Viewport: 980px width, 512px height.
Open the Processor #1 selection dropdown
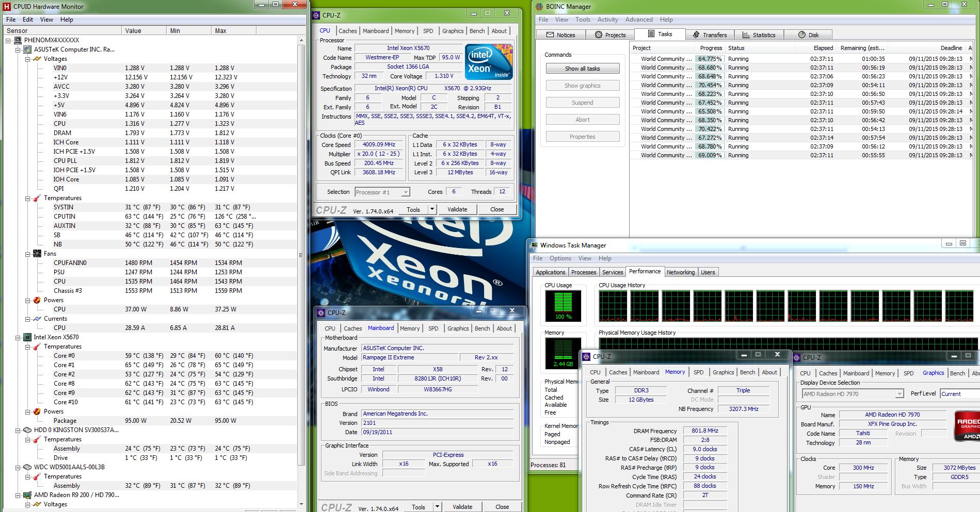pos(406,192)
